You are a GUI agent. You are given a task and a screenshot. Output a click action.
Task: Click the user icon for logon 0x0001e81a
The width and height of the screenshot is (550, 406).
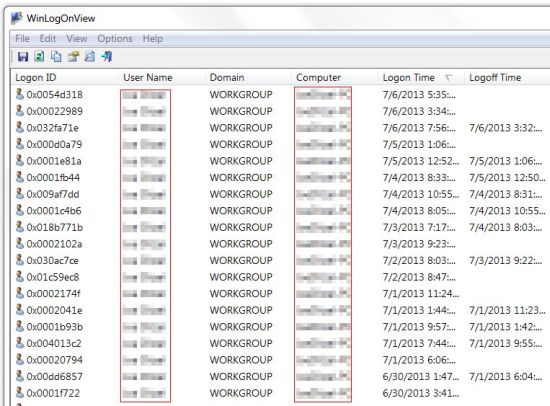click(20, 160)
